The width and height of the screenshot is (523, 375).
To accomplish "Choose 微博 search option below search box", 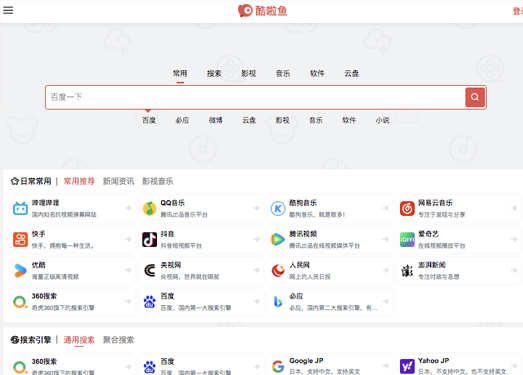I will click(215, 120).
